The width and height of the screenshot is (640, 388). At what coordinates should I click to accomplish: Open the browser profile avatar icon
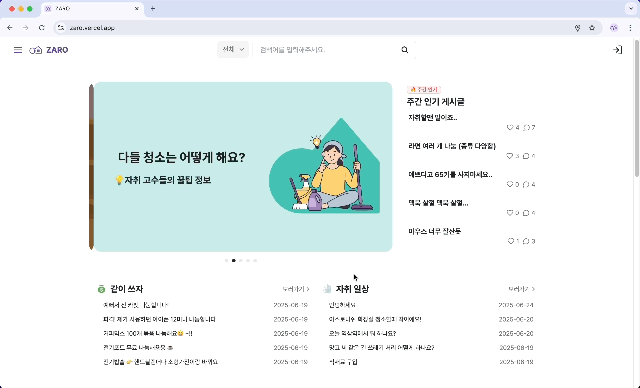(613, 28)
